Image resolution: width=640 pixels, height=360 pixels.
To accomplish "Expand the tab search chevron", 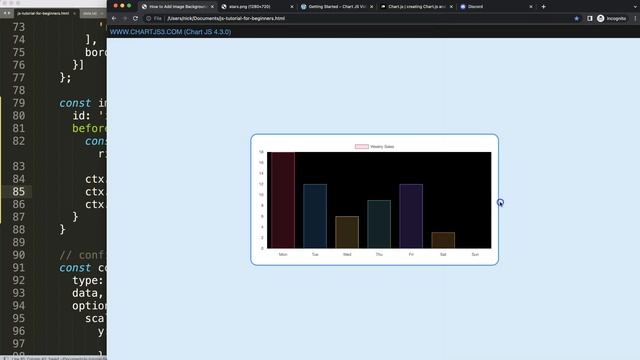I will tap(635, 7).
